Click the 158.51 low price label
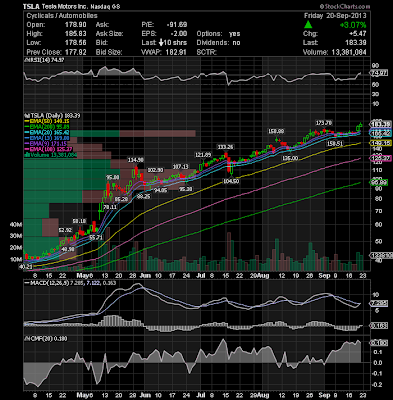The width and height of the screenshot is (393, 400). tap(335, 144)
